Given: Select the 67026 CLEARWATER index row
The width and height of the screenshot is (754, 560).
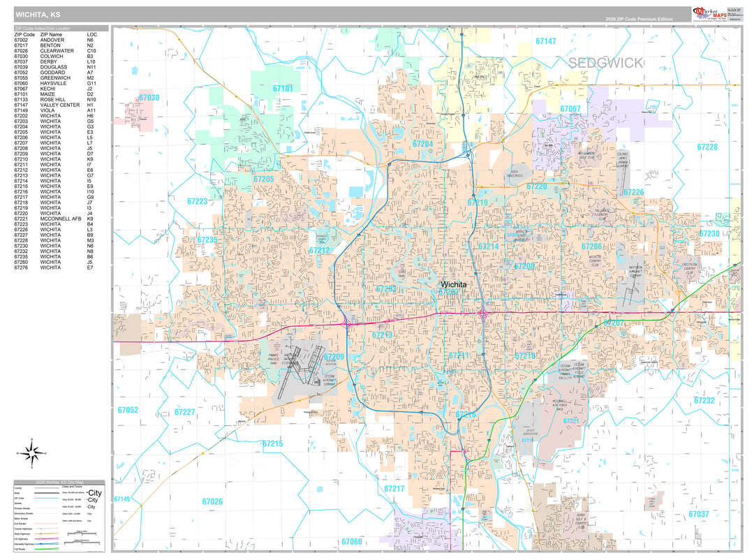Looking at the screenshot, I should (55, 50).
